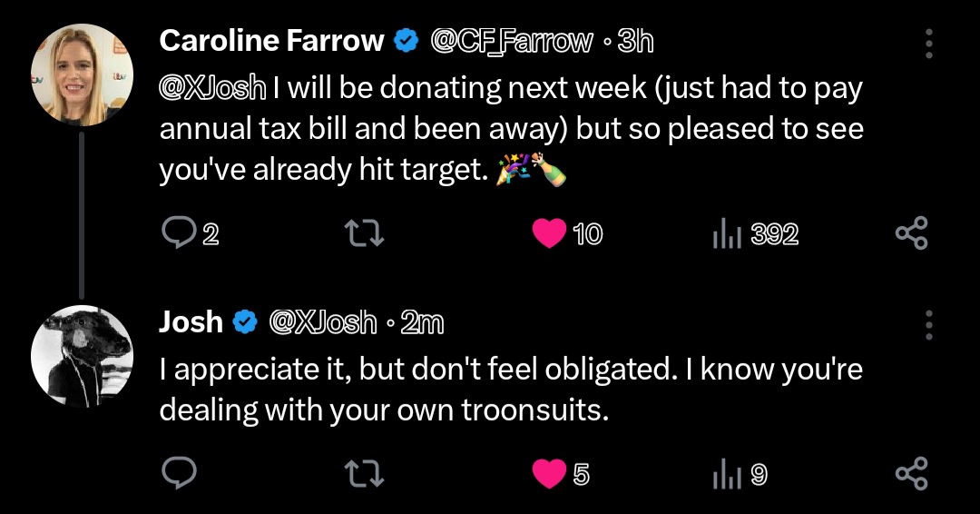Open Josh's avatar profile picture
Image resolution: width=980 pixels, height=514 pixels.
(82, 356)
